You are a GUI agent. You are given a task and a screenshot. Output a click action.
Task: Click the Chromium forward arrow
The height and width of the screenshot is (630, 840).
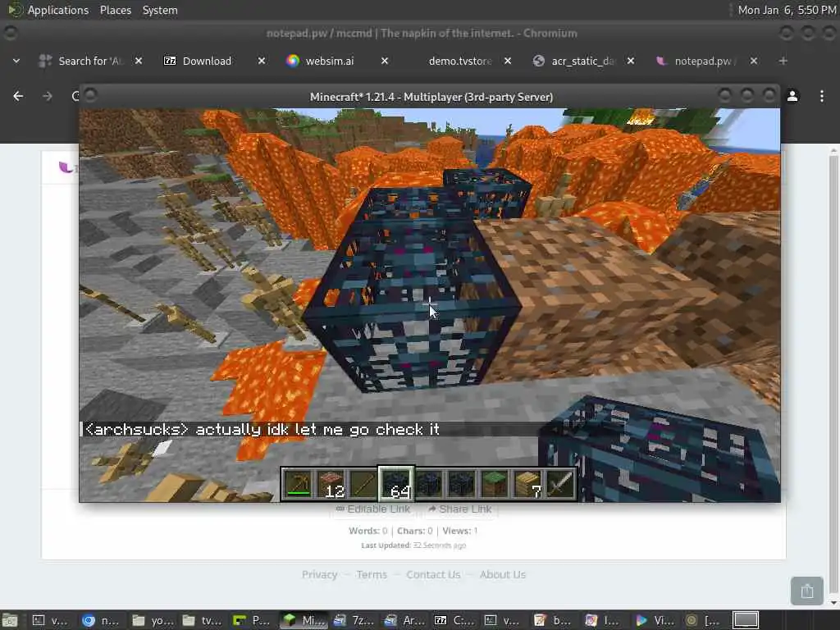tap(48, 96)
